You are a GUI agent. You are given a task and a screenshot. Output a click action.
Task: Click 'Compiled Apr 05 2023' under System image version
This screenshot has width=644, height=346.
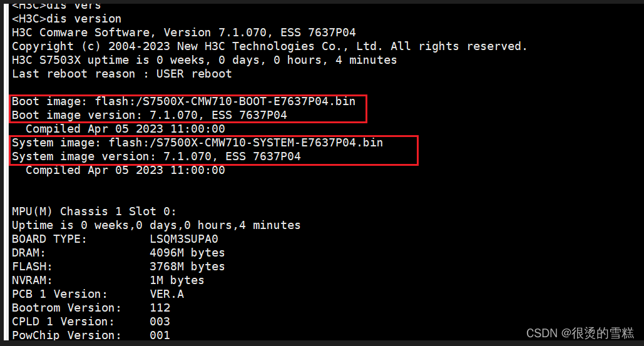coord(125,170)
